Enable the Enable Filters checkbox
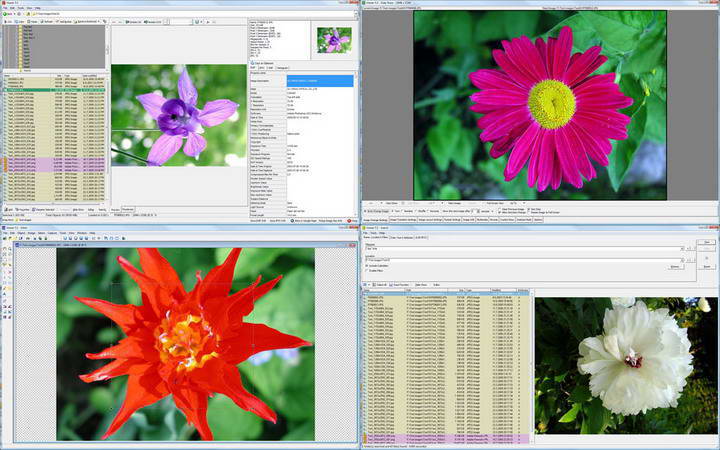720x450 pixels. (x=367, y=270)
